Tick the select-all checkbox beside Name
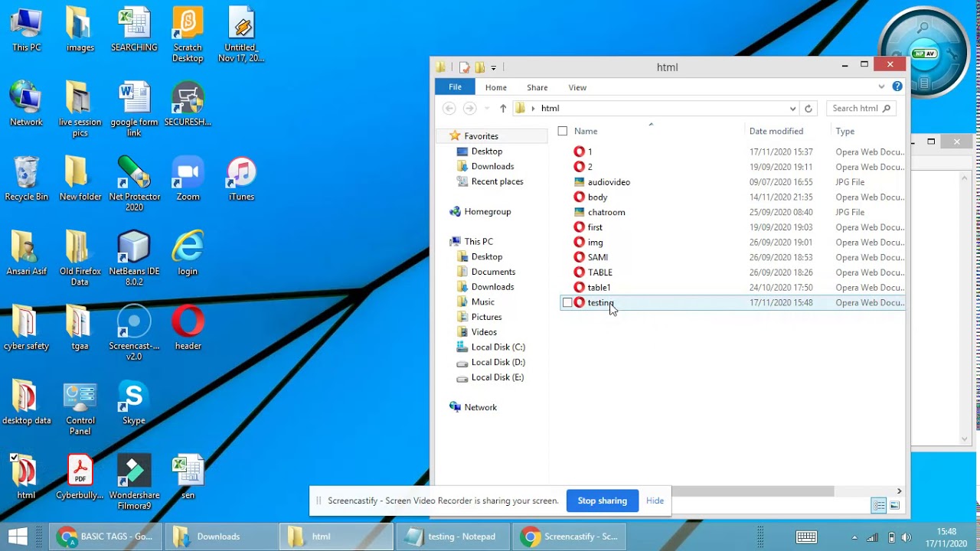980x551 pixels. tap(563, 131)
